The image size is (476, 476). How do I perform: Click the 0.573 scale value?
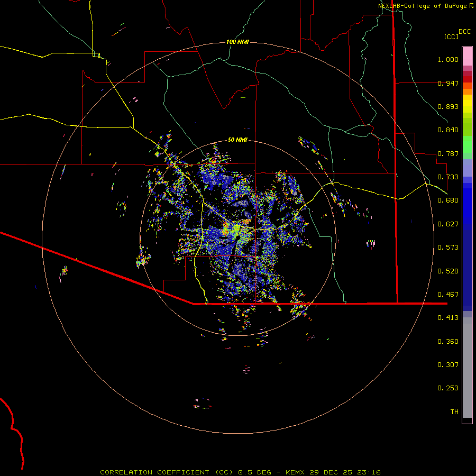coord(448,248)
